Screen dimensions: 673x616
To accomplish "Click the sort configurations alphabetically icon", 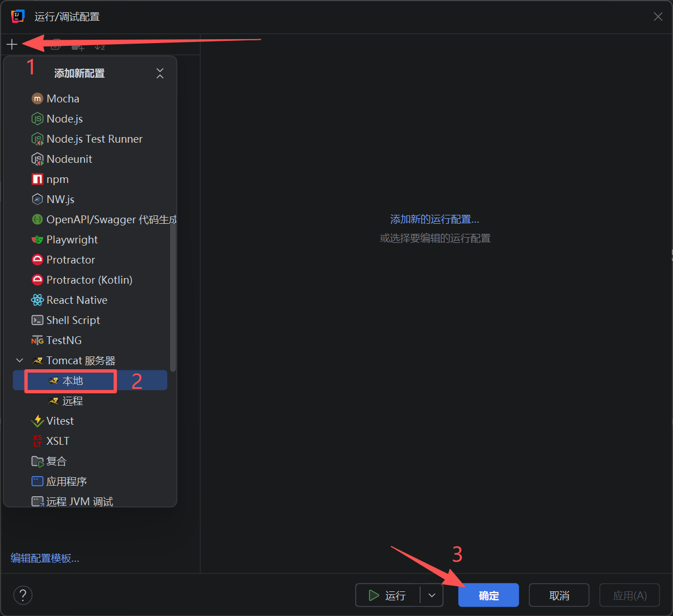I will pos(100,46).
